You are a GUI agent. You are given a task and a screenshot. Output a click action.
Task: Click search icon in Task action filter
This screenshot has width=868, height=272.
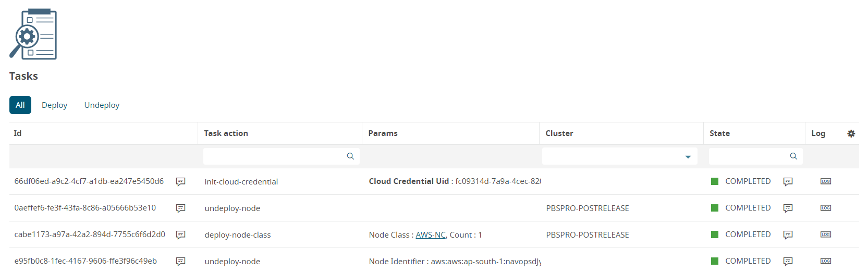tap(350, 156)
